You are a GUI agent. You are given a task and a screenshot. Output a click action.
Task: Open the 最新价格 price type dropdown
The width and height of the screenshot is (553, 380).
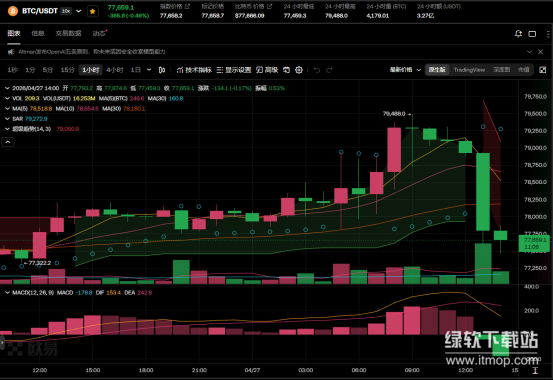(405, 70)
